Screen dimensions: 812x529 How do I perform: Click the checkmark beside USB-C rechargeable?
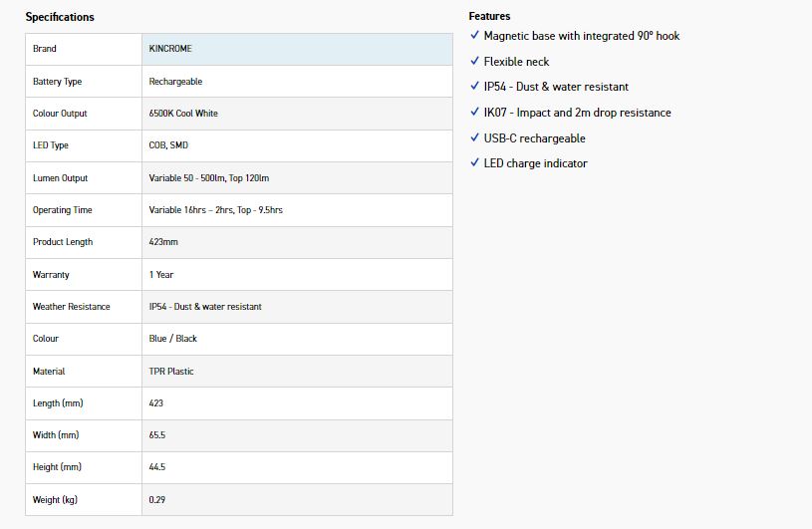tap(474, 138)
